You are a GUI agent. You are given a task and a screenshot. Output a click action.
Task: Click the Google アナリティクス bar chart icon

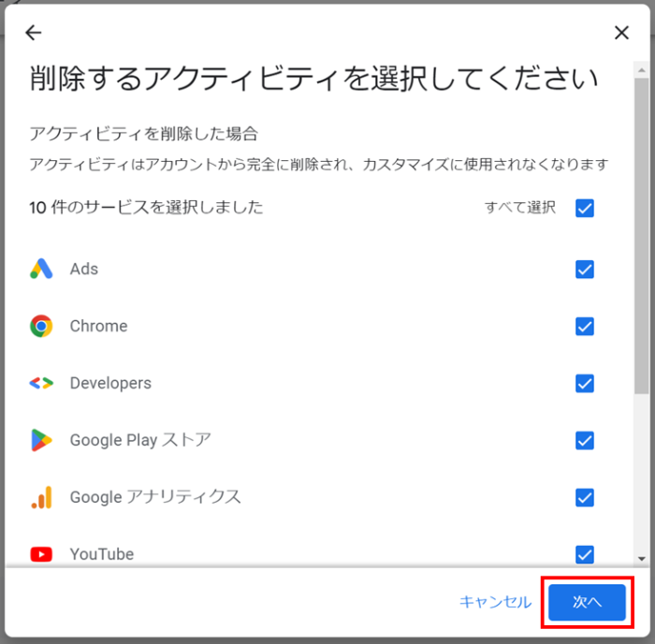[41, 497]
